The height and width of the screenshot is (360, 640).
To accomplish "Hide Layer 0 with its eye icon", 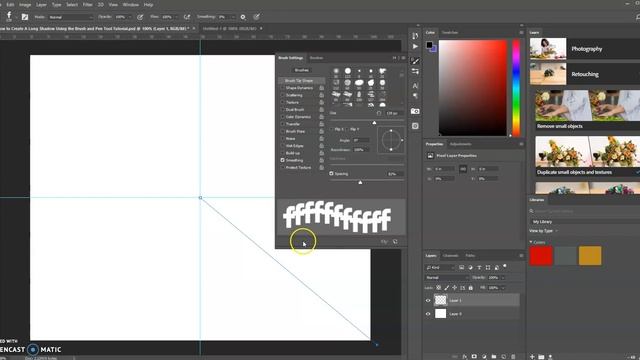I will (x=428, y=314).
